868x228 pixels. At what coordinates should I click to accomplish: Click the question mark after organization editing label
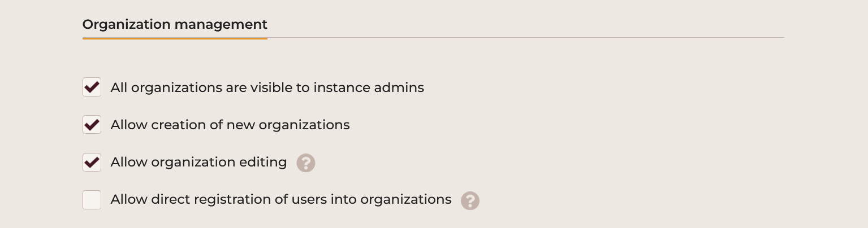[306, 163]
